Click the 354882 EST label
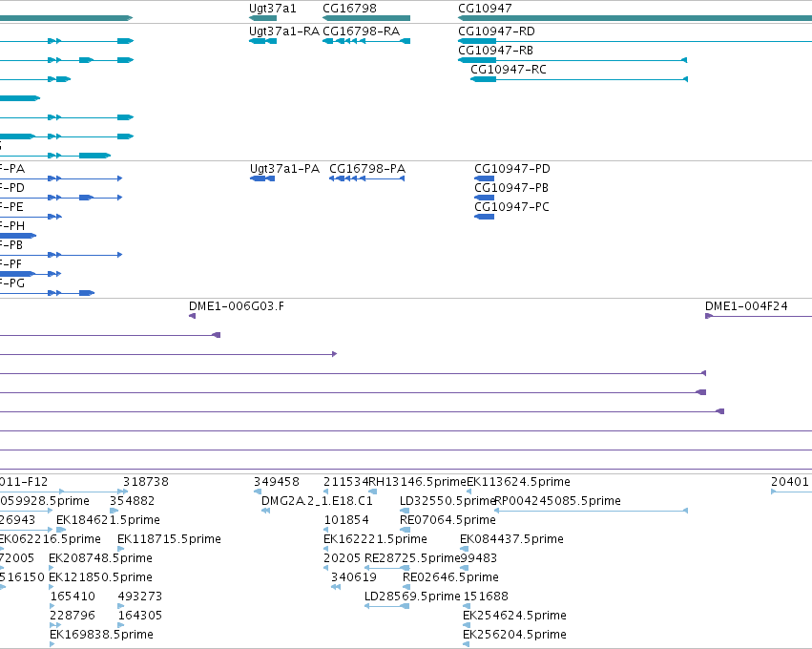This screenshot has width=812, height=649. (132, 501)
